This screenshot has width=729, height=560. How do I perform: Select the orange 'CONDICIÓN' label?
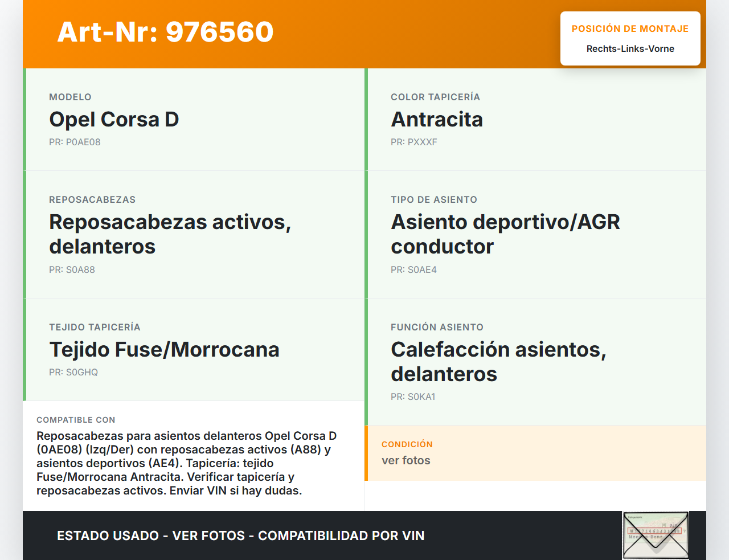pyautogui.click(x=407, y=444)
